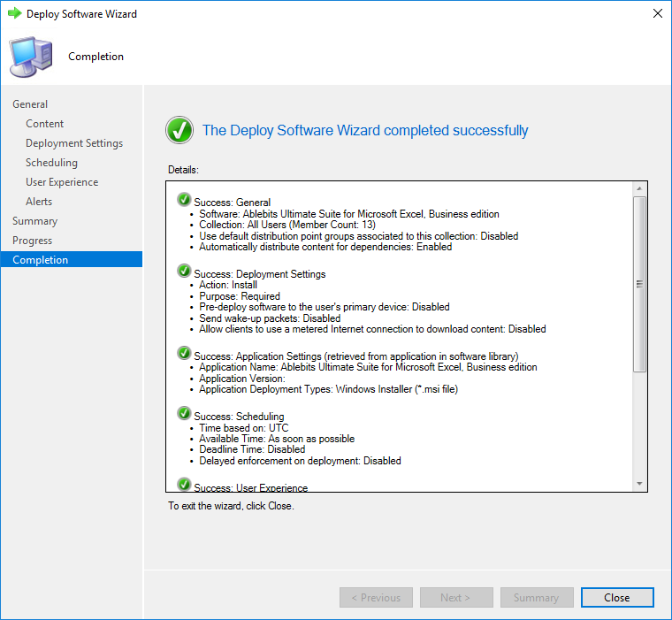Click the Completion page header text
Screen dimensions: 672x620
[x=96, y=57]
